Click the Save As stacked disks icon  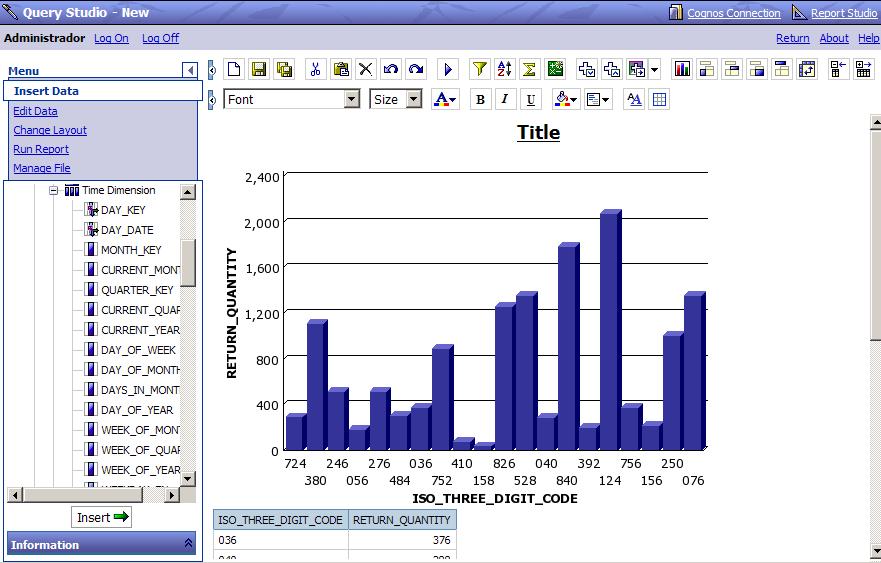284,69
